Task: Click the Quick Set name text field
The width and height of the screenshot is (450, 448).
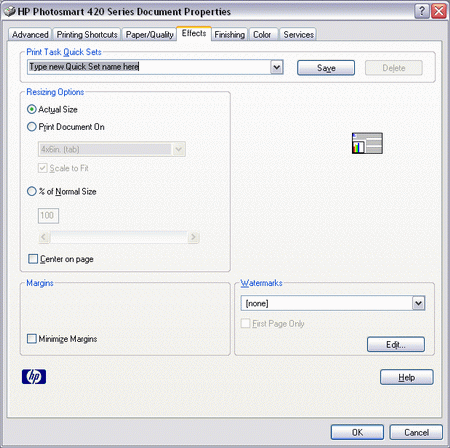Action: tap(149, 67)
